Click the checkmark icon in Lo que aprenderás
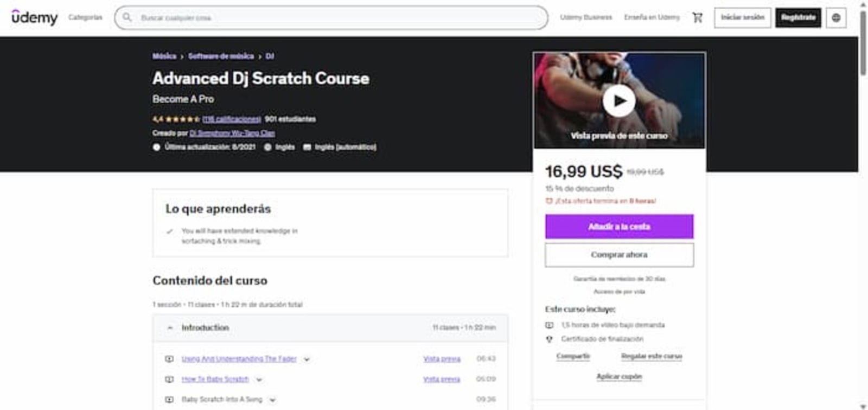Screen dimensions: 868x410 pyautogui.click(x=169, y=231)
